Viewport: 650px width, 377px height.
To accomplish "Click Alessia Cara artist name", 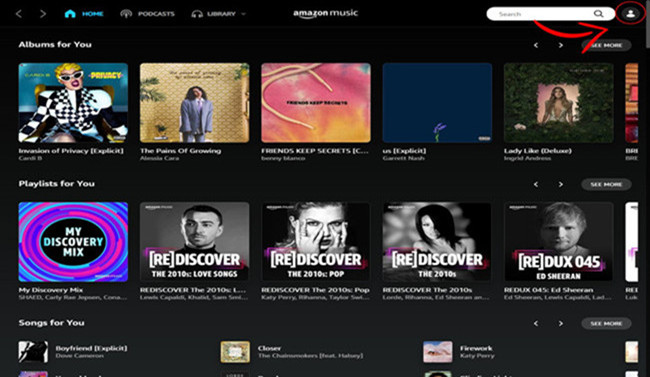I will [160, 158].
